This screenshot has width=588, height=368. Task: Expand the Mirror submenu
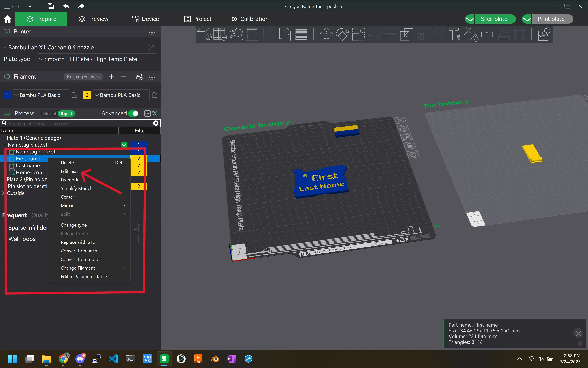tap(89, 205)
